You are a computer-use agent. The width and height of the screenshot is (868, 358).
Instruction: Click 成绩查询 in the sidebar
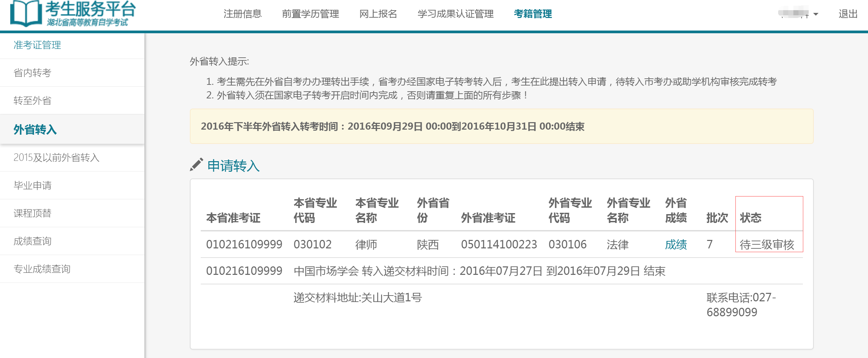click(33, 241)
